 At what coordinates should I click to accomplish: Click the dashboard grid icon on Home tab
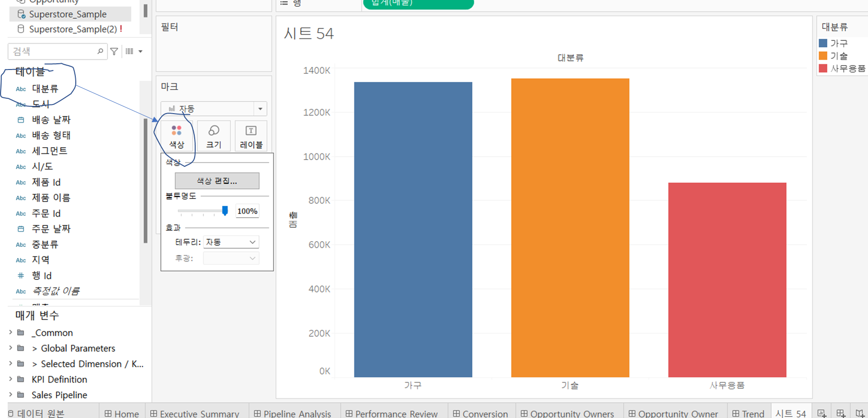(108, 414)
